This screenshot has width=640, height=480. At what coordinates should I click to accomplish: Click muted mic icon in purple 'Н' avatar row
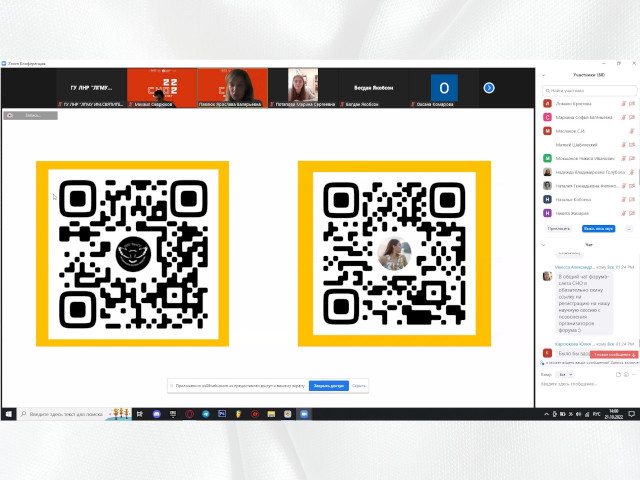coord(624,213)
